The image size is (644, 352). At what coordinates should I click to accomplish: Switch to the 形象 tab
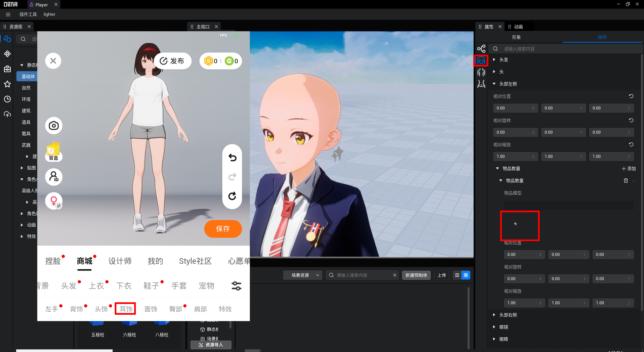pos(516,37)
